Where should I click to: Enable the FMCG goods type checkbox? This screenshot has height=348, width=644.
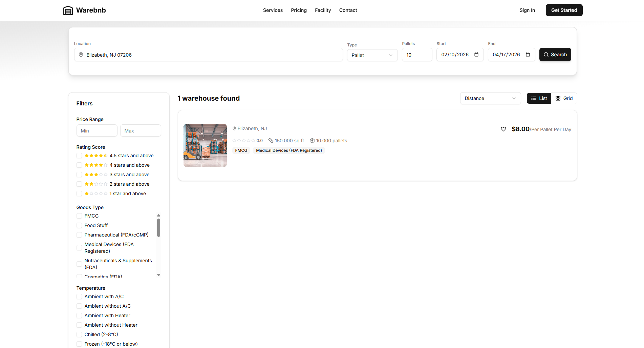coord(79,216)
